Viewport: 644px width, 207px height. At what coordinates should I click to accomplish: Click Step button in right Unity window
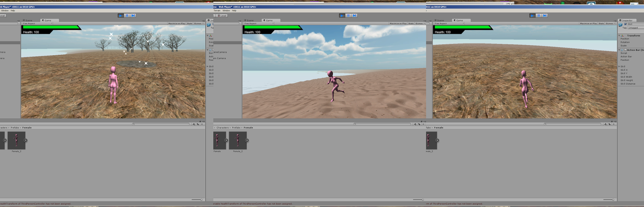pyautogui.click(x=545, y=16)
